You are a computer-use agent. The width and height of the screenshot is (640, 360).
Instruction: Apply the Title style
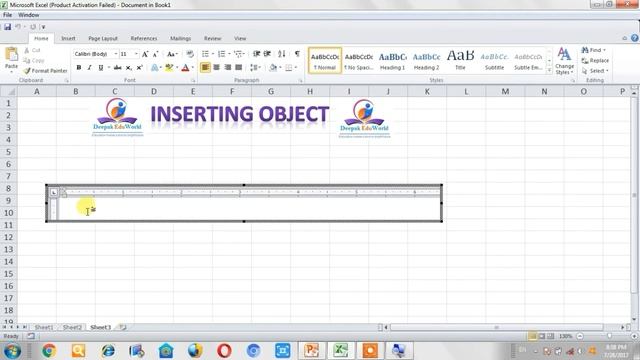click(460, 61)
